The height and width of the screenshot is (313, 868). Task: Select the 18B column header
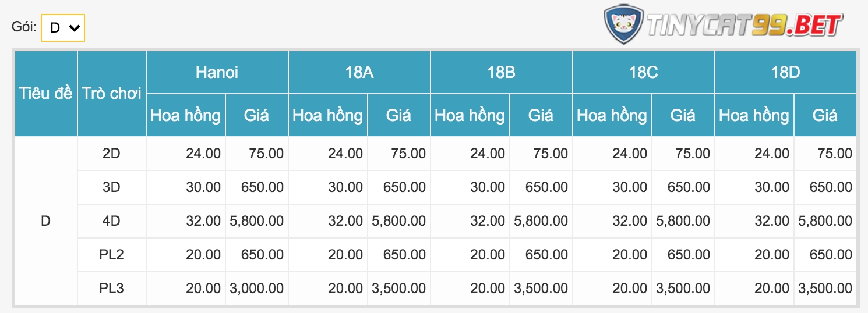click(x=501, y=72)
